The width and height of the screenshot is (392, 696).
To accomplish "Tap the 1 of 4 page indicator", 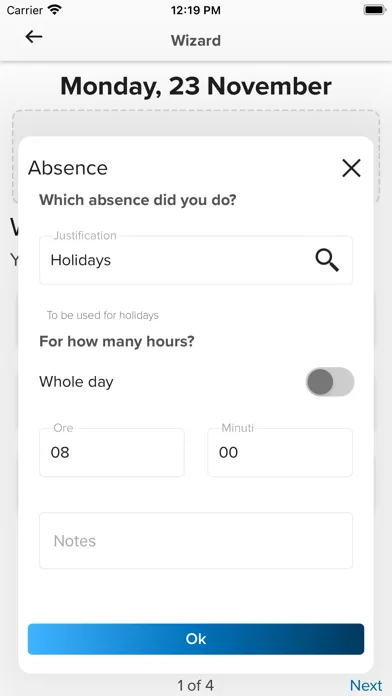I will (x=196, y=685).
